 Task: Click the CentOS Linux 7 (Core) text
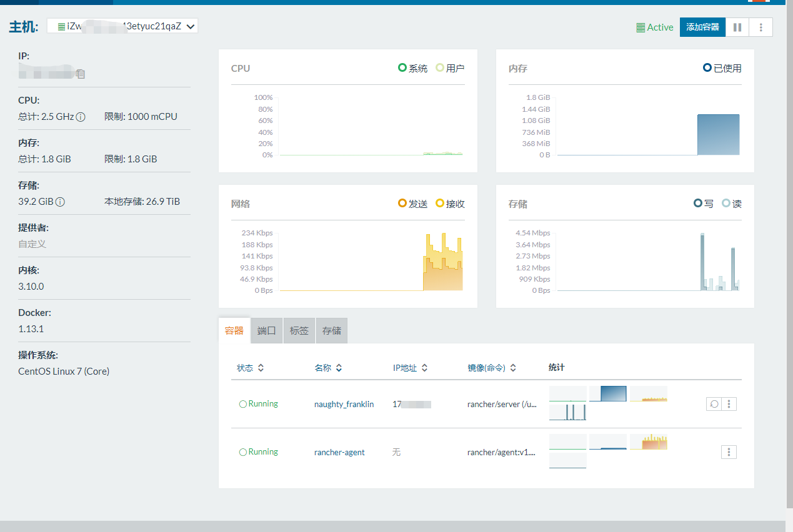click(x=64, y=372)
